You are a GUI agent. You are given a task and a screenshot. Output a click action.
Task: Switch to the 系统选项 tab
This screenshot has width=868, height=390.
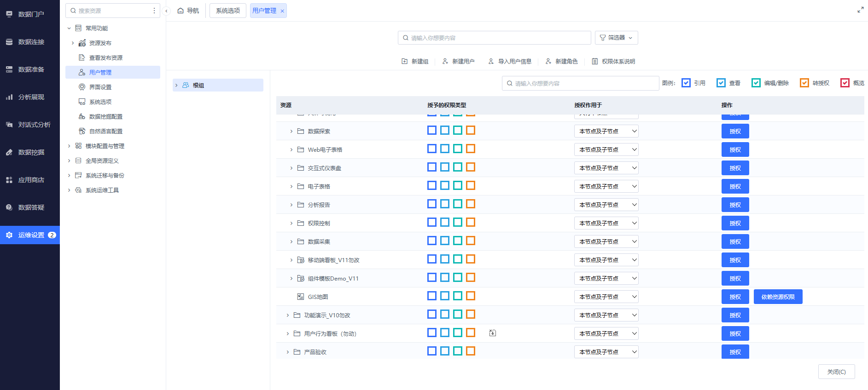228,11
